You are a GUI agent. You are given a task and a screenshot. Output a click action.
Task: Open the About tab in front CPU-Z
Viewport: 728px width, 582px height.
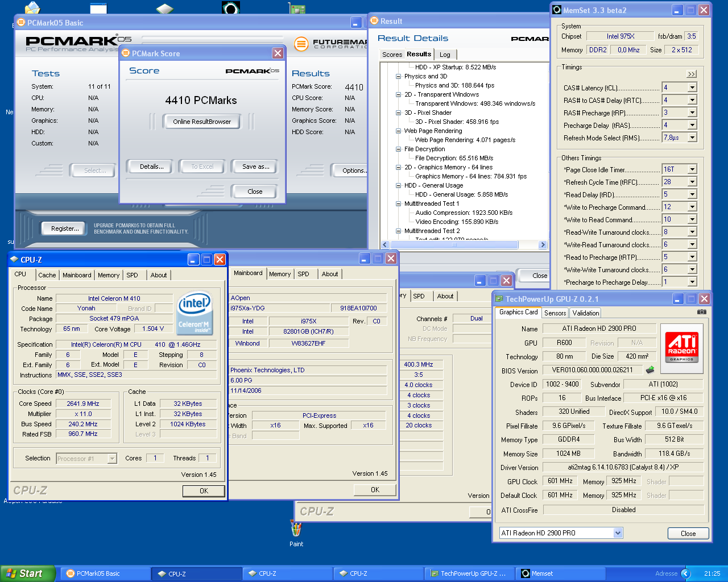(159, 275)
